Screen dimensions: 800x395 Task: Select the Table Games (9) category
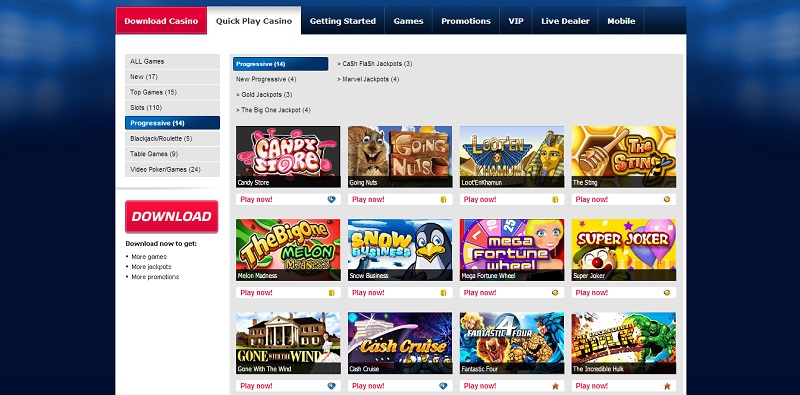[172, 154]
